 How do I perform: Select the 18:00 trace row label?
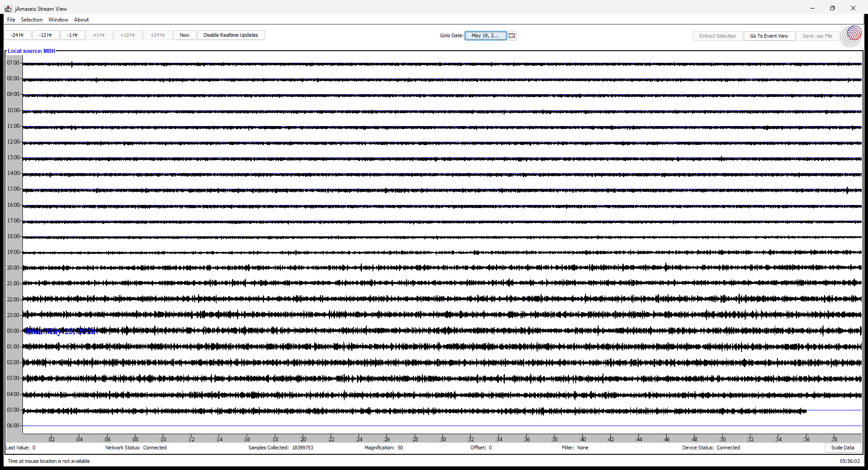[13, 236]
